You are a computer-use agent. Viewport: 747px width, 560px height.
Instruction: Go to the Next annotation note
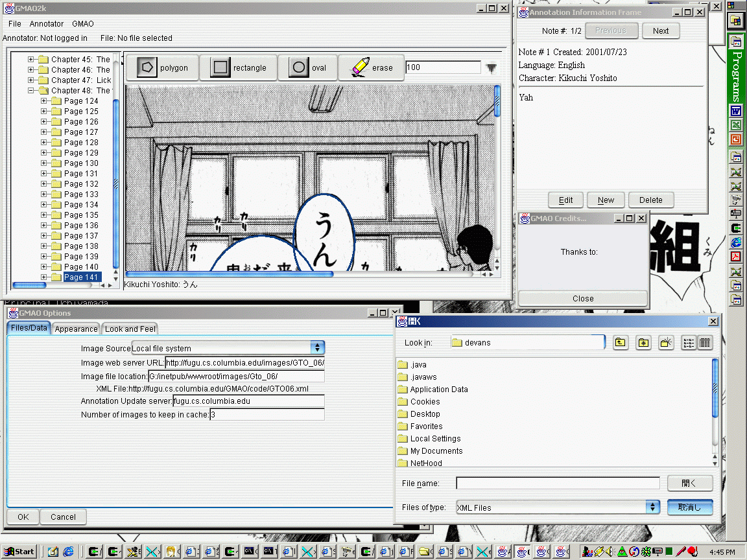point(660,31)
